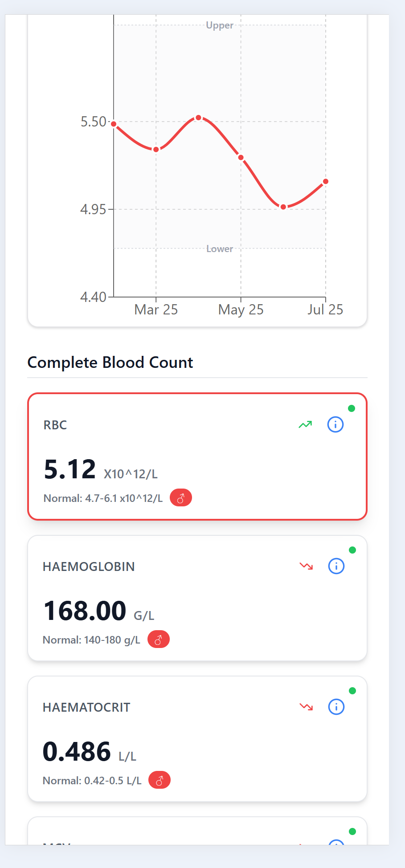Click the Haemoglobin downward trend icon
The height and width of the screenshot is (868, 405).
click(x=307, y=566)
